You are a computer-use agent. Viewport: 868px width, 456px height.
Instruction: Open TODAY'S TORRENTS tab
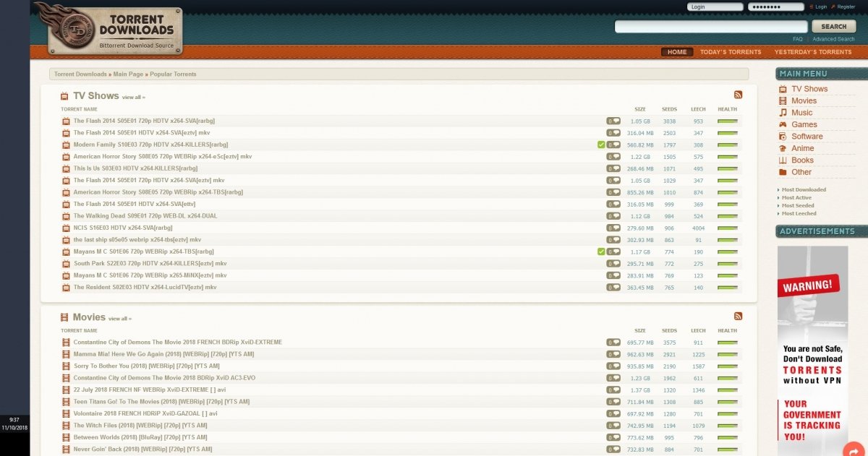point(731,52)
